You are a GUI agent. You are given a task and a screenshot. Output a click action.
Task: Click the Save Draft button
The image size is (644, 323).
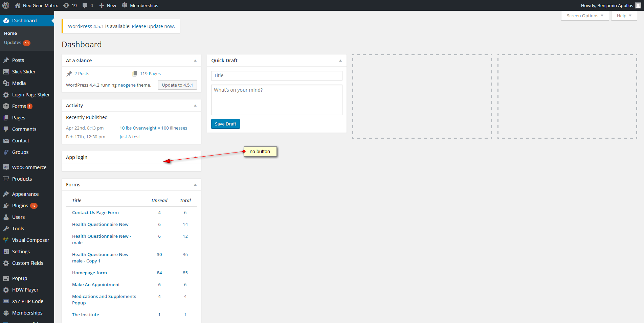tap(225, 124)
